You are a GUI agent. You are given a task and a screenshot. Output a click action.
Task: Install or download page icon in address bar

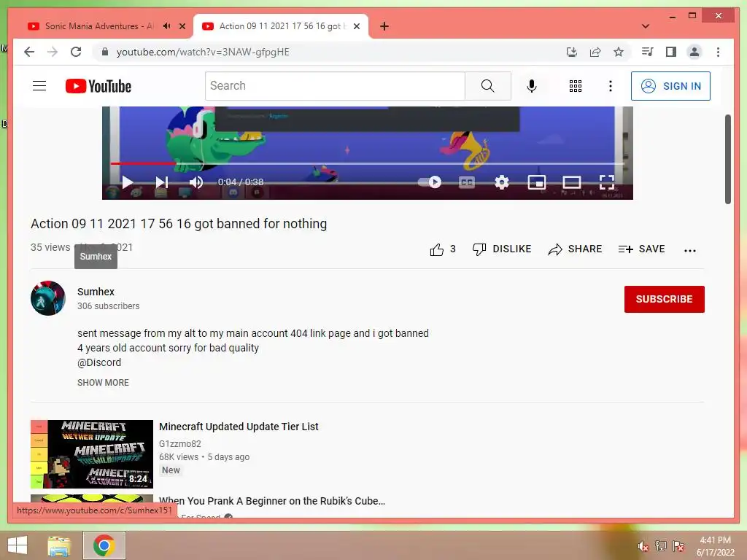click(x=572, y=52)
